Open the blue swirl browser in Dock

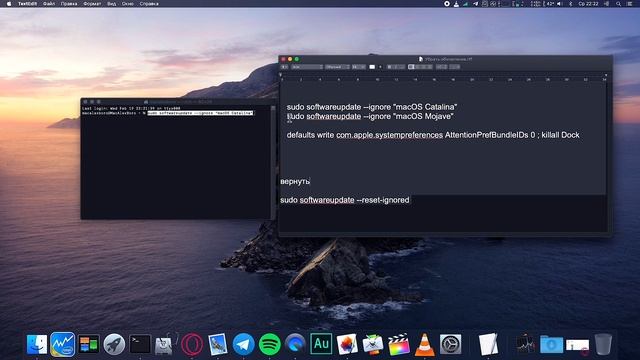coord(295,344)
